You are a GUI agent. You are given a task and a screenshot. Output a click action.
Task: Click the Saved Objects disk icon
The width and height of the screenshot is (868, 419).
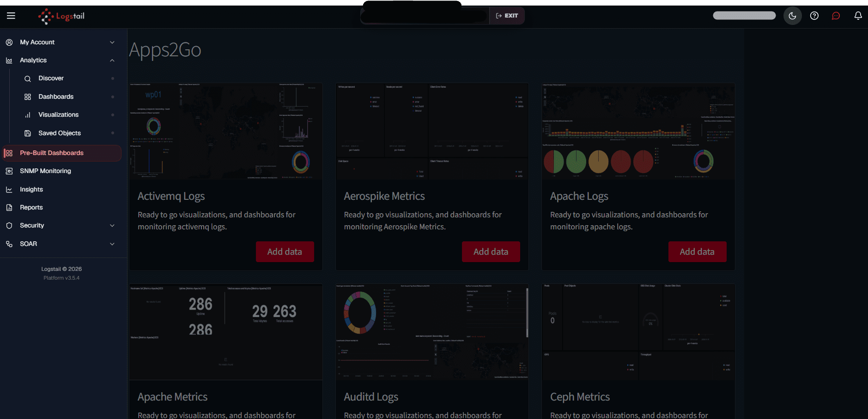click(x=28, y=133)
